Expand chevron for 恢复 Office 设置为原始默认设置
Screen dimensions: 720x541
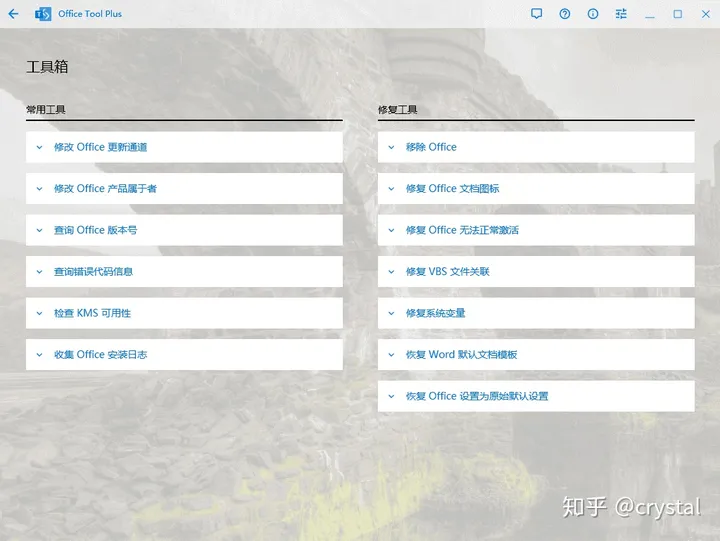(391, 396)
